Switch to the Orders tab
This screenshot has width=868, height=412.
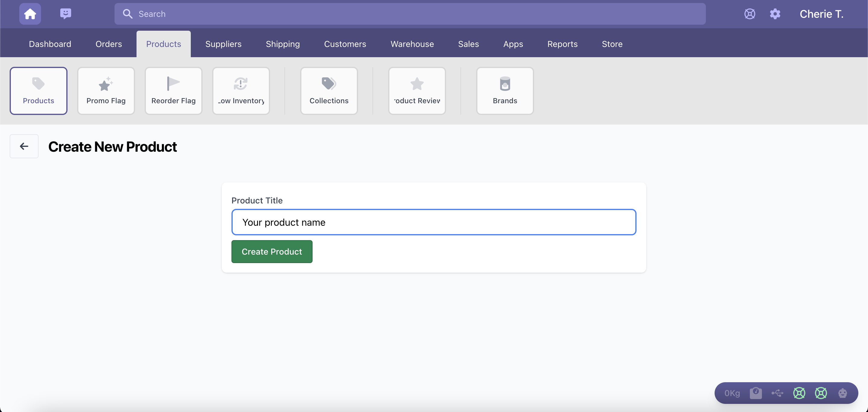[x=108, y=44]
